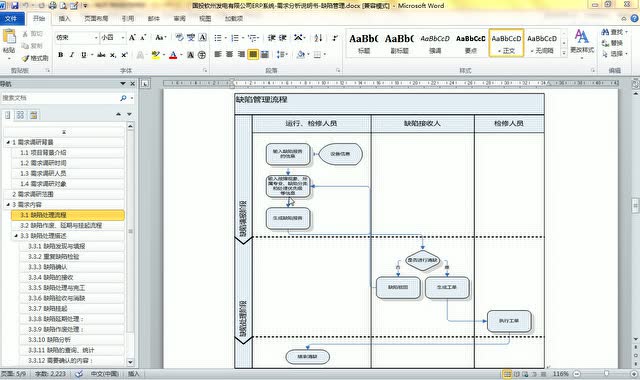Click the Format Painter brush icon
The height and width of the screenshot is (380, 640).
click(36, 58)
